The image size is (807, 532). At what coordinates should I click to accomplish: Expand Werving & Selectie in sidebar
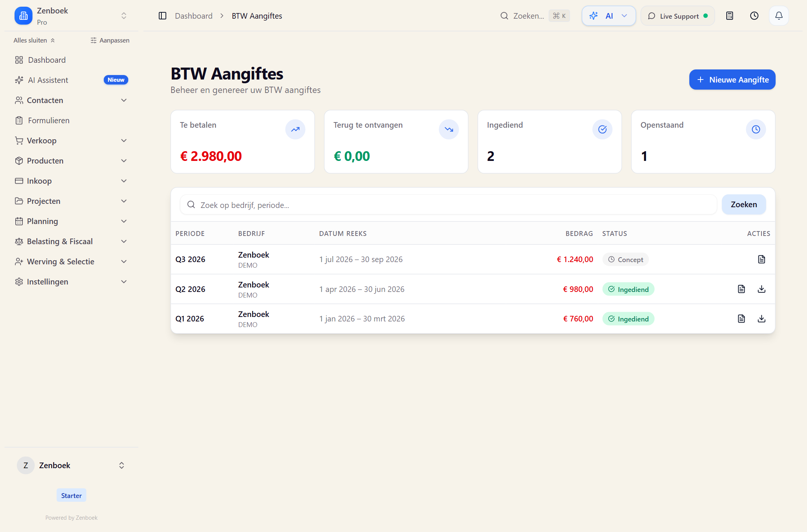[71, 261]
